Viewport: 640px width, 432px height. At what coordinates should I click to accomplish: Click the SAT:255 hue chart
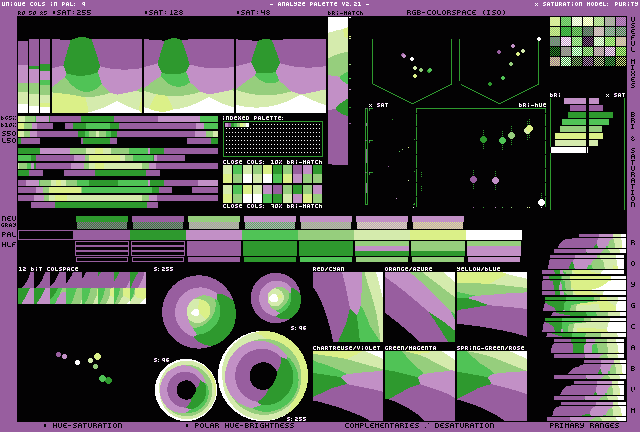[x=95, y=76]
